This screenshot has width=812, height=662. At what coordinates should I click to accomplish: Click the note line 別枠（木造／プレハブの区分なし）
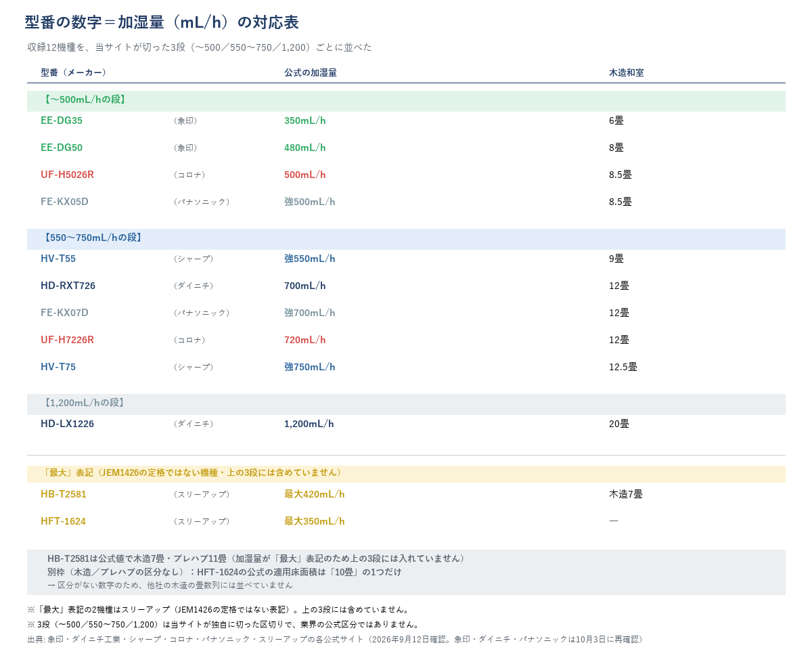[x=225, y=572]
